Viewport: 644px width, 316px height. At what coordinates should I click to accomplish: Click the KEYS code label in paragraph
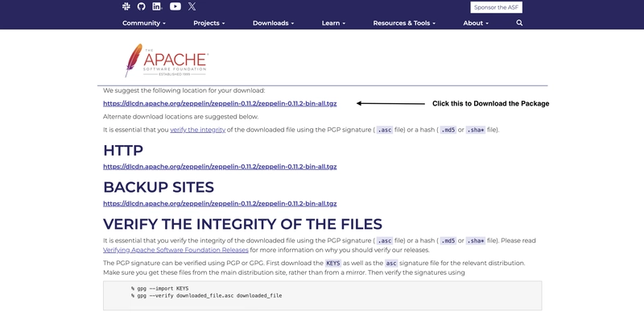[333, 263]
